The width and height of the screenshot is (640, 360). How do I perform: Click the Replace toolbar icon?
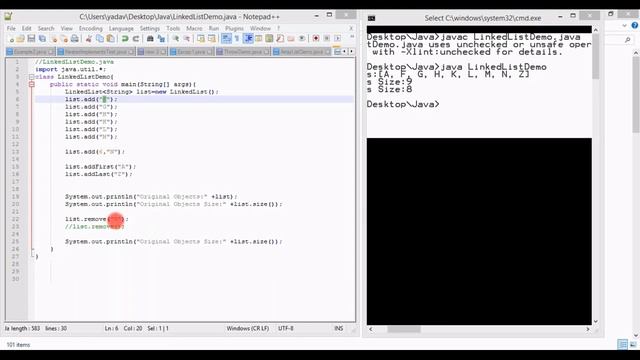point(161,39)
